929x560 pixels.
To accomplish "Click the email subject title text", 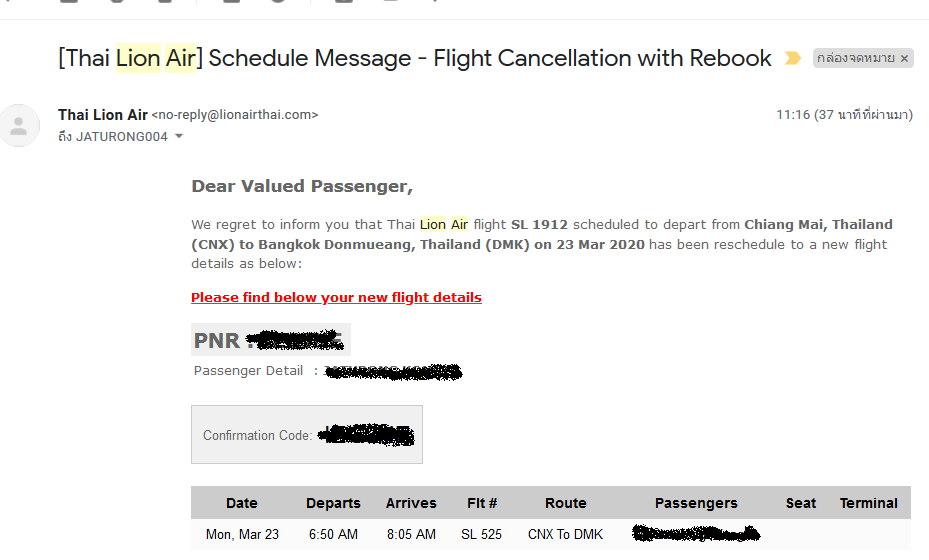I will pos(415,58).
